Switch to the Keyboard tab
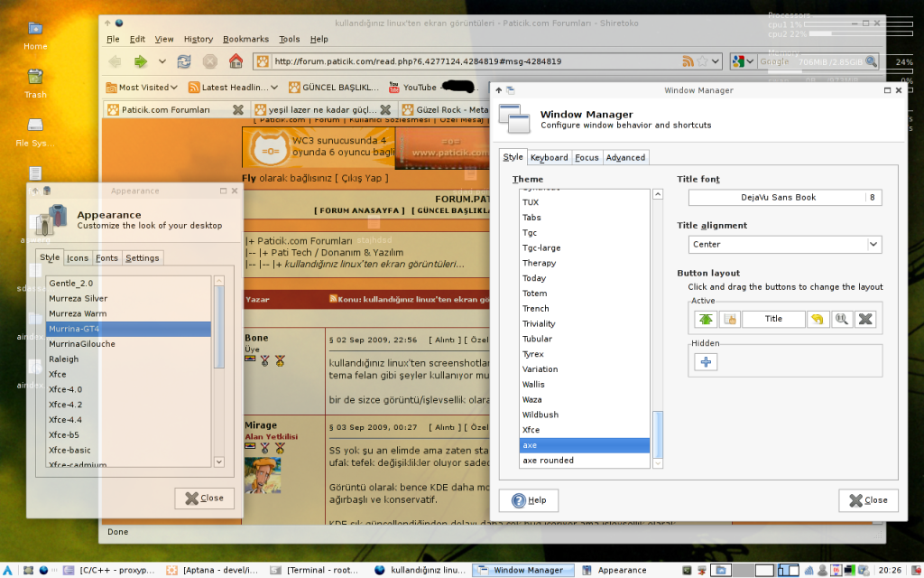 coord(549,157)
